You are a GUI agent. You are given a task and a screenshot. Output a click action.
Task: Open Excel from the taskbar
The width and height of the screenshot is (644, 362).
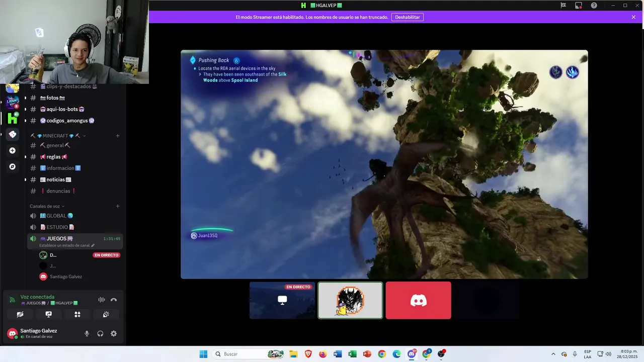tap(352, 354)
